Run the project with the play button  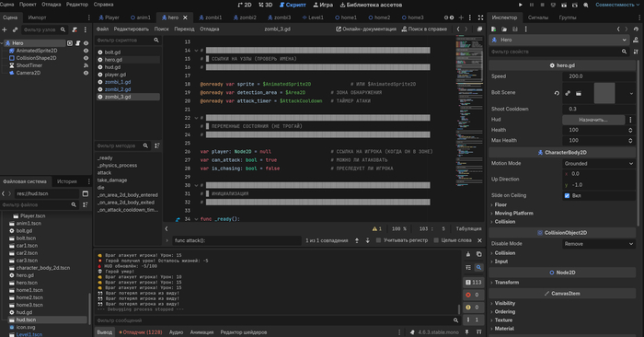[521, 5]
